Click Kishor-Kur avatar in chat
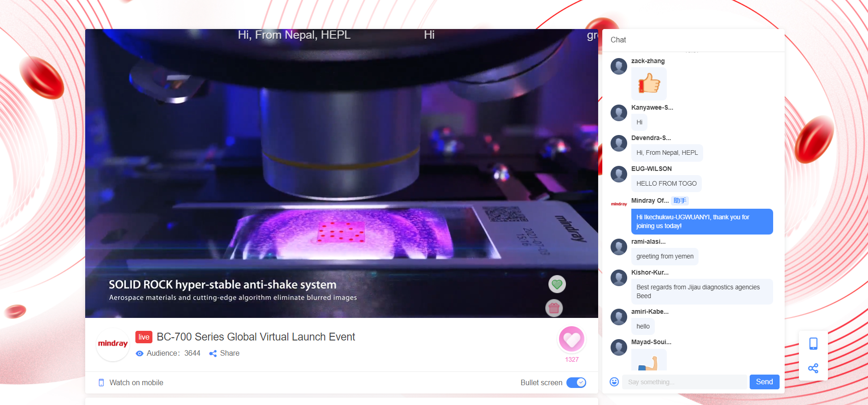Screen dimensions: 868x405 [x=619, y=278]
